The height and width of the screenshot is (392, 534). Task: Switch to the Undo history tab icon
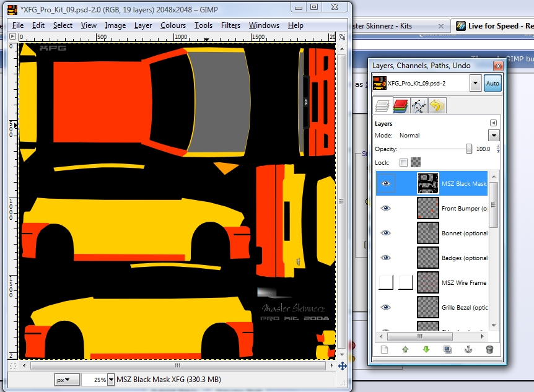(x=437, y=105)
